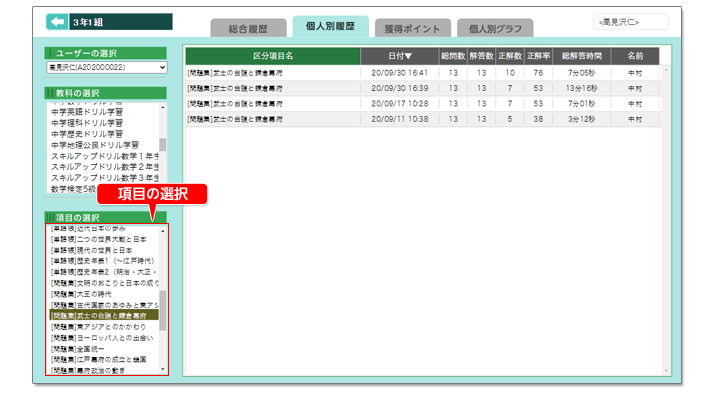Screen dimensions: 715x394
Task: Open the user dropdown showing 高見沢仁(A202000022)
Action: 107,67
